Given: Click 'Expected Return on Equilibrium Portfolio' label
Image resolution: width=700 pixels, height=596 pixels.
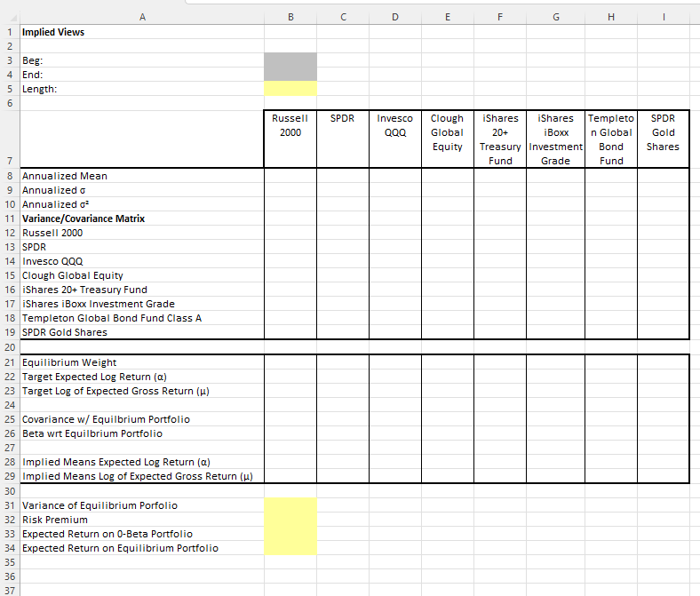Looking at the screenshot, I should [142, 548].
